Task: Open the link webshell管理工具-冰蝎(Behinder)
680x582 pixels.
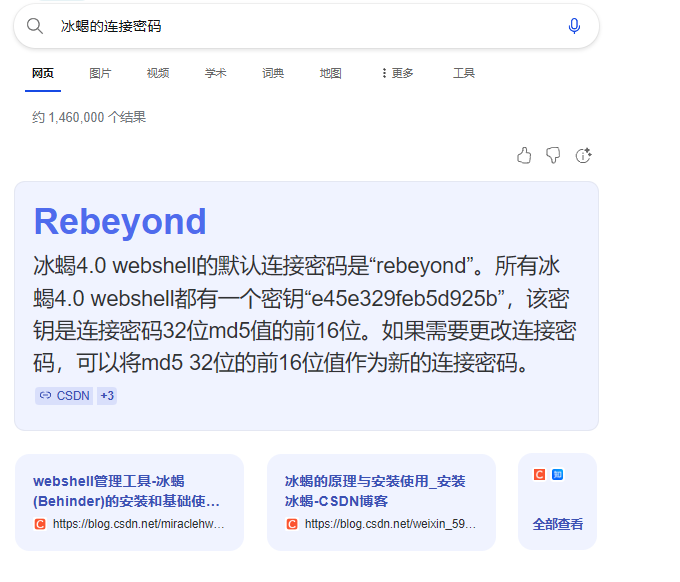Action: [126, 491]
